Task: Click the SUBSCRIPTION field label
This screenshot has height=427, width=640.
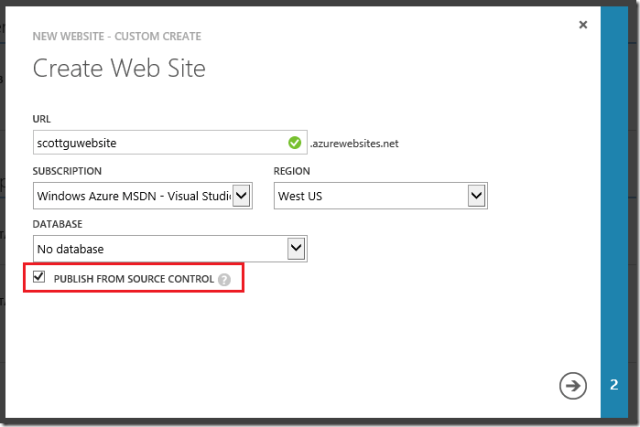Action: [x=68, y=171]
